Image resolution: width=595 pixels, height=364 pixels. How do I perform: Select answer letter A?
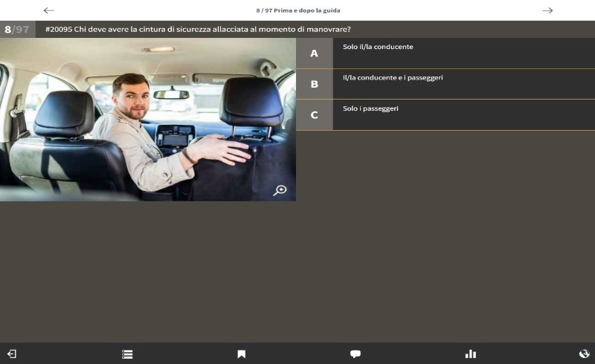pyautogui.click(x=314, y=53)
